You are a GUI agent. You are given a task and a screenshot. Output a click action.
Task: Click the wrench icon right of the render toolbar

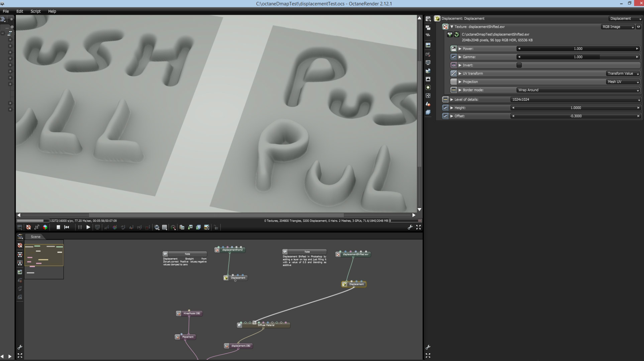tap(410, 227)
